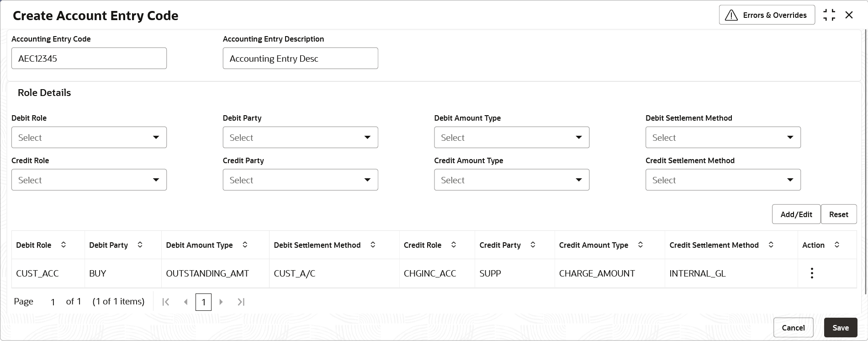Reset the role details fields
Image resolution: width=868 pixels, height=341 pixels.
coord(839,214)
